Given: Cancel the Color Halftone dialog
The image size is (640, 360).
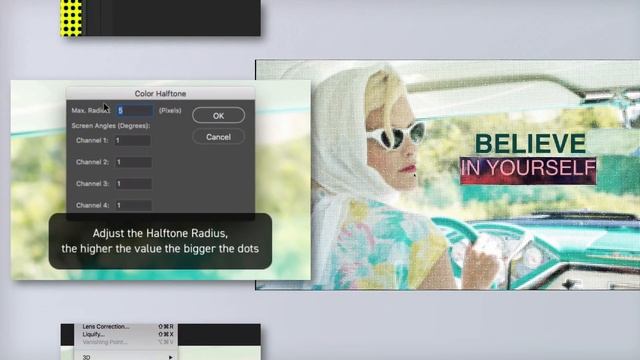Looking at the screenshot, I should point(218,137).
